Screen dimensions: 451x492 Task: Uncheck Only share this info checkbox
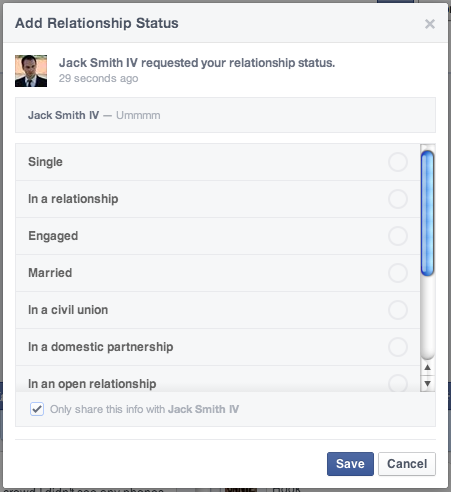tap(37, 409)
